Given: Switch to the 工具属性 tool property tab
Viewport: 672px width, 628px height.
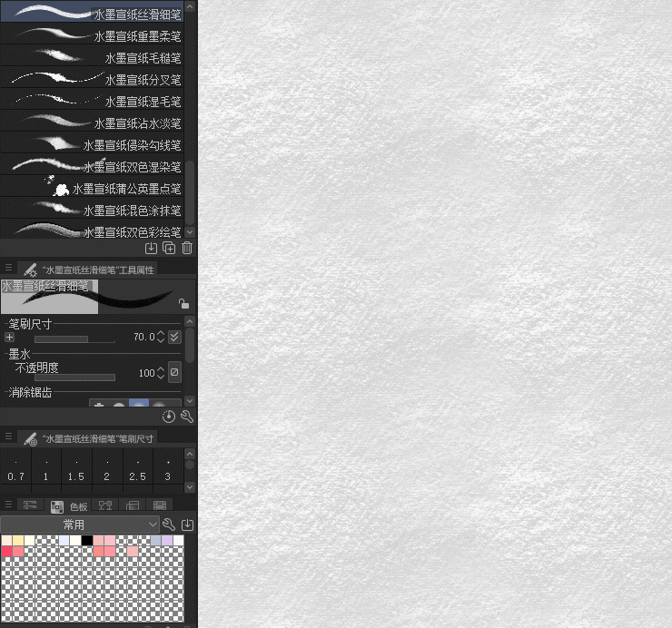Looking at the screenshot, I should click(87, 270).
